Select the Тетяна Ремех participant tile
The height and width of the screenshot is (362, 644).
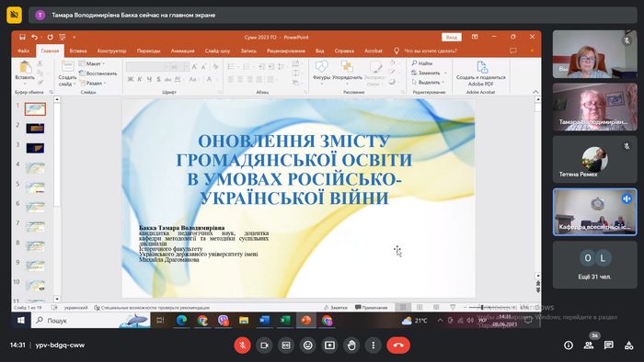click(x=594, y=159)
